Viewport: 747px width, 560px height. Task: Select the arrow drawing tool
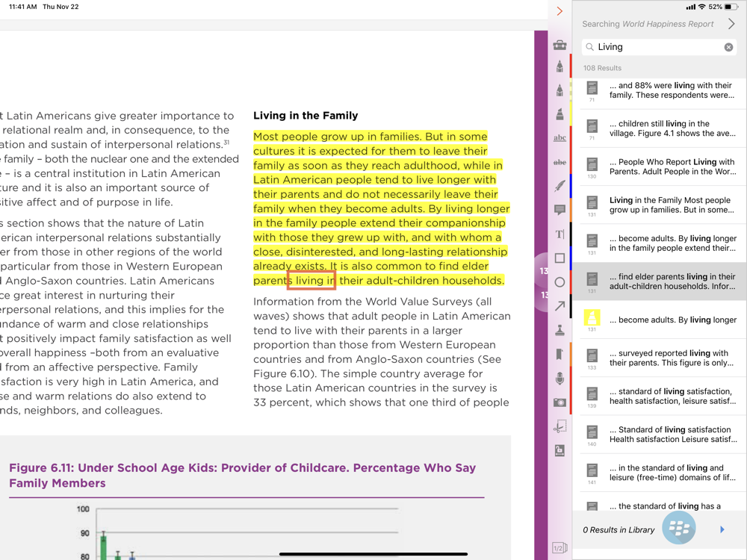point(560,305)
